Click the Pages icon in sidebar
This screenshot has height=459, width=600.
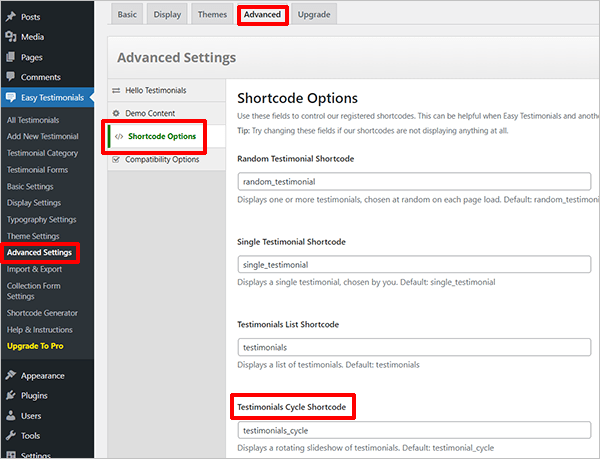click(11, 57)
